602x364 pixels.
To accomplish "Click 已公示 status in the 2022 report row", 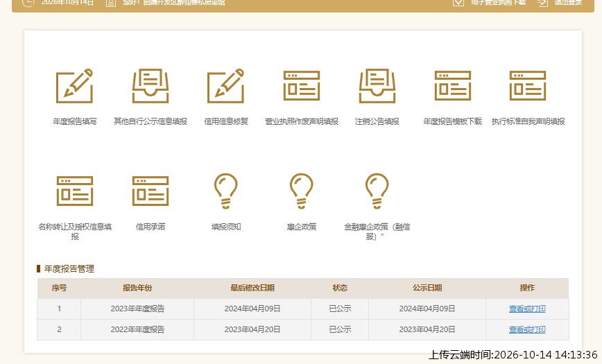I will [x=340, y=329].
